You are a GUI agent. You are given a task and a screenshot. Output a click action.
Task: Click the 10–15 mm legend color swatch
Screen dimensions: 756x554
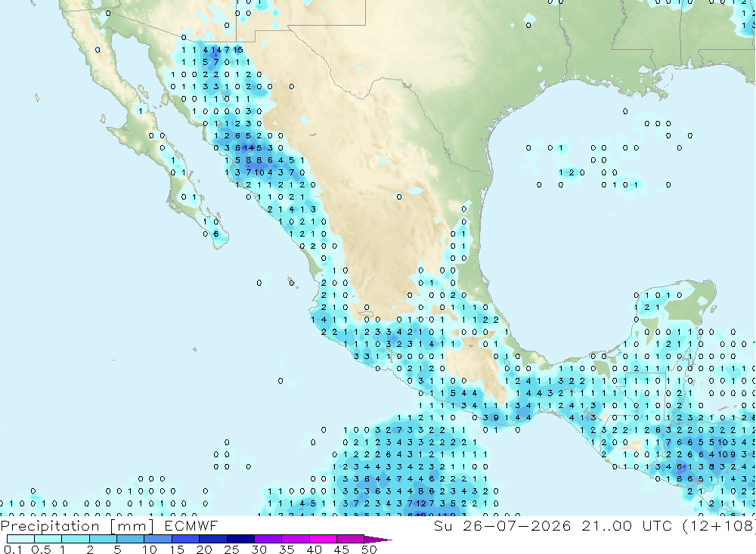point(158,539)
